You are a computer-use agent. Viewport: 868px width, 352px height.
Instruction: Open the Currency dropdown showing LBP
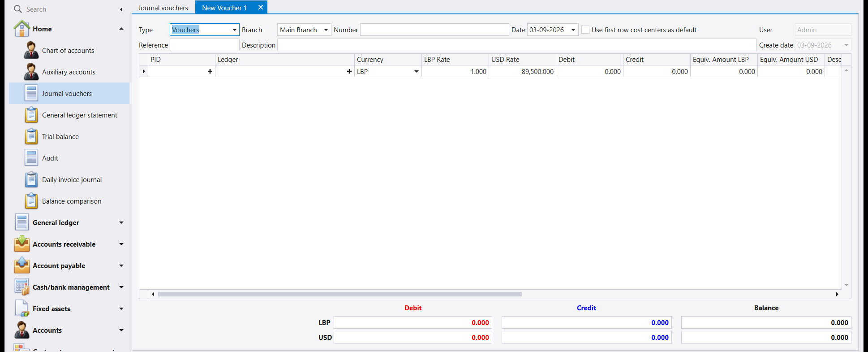[x=417, y=71]
